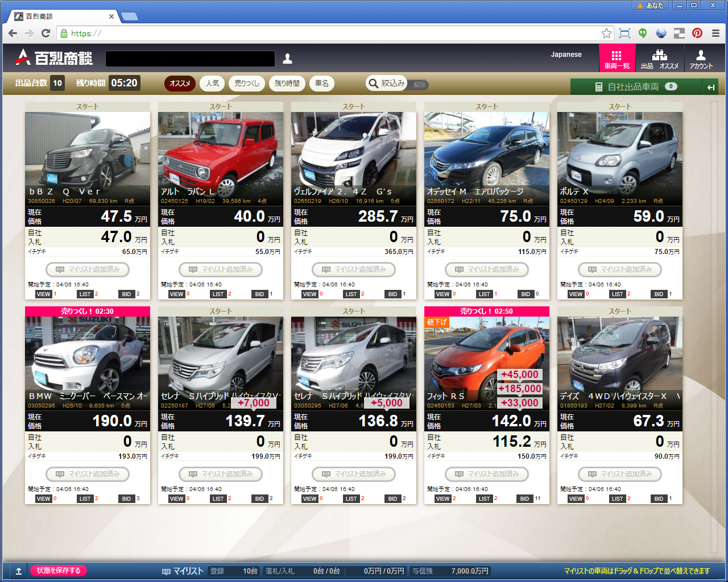Click the 売りつくし！02:30 banner
The width and height of the screenshot is (728, 582).
pos(88,311)
